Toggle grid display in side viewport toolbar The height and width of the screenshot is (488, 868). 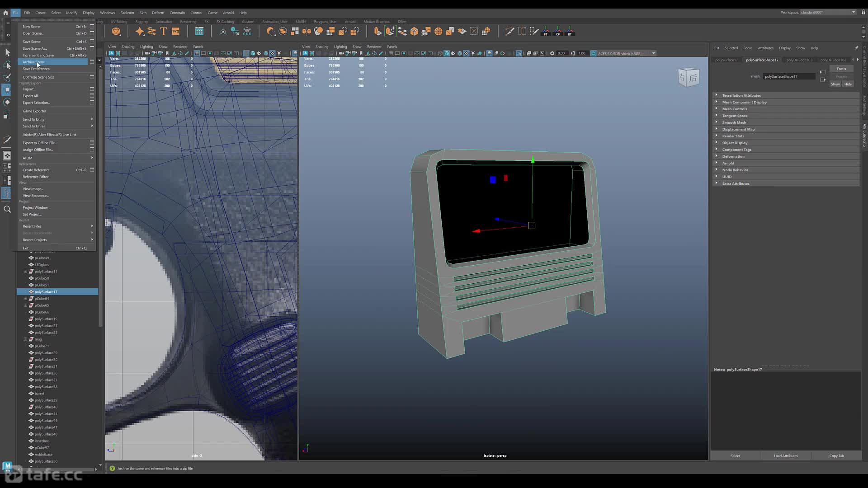coord(197,53)
